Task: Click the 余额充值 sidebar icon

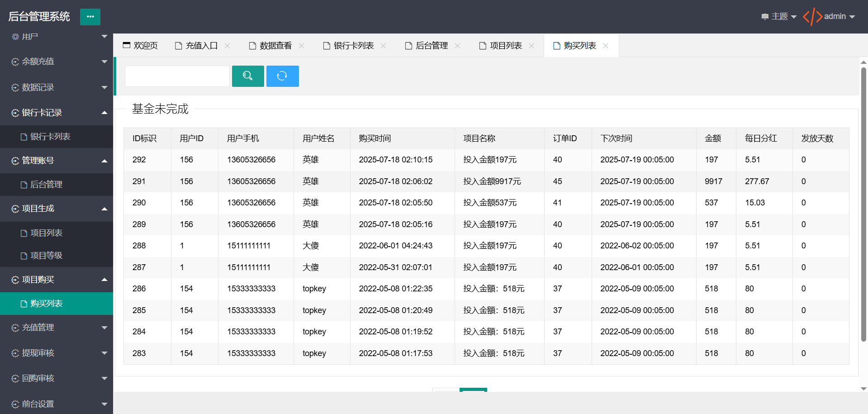Action: (x=15, y=62)
